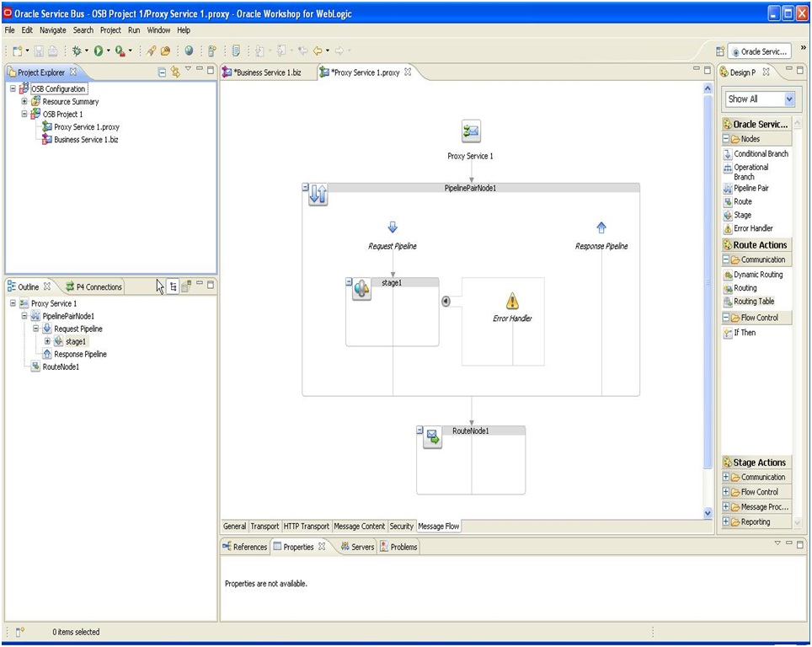Screen dimensions: 812x647
Task: Select the Conditional Branch node tool
Action: (x=761, y=153)
